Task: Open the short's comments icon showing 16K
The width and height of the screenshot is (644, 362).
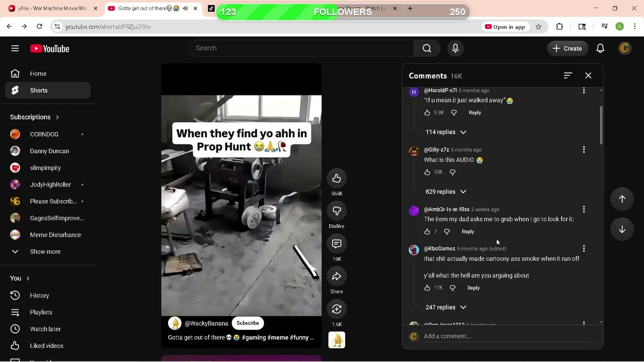Action: point(337,244)
